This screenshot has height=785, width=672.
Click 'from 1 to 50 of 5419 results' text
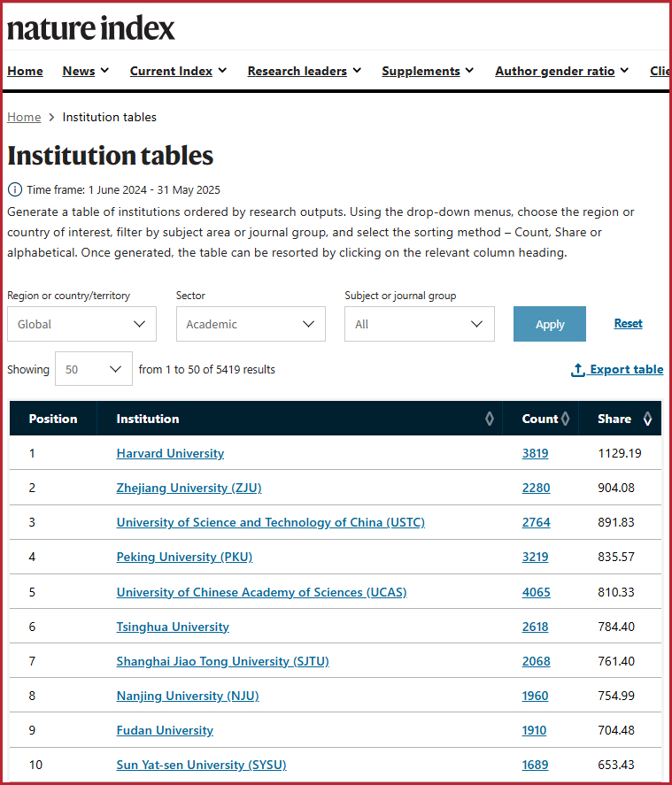207,369
